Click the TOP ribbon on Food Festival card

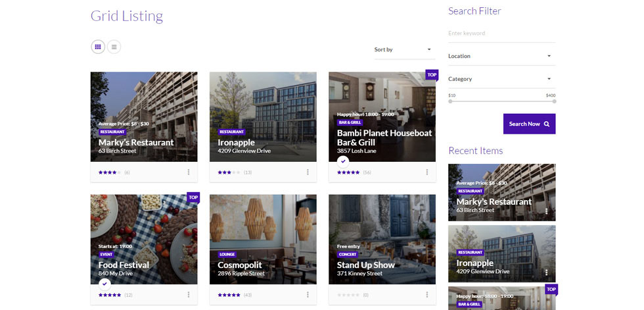tap(193, 197)
